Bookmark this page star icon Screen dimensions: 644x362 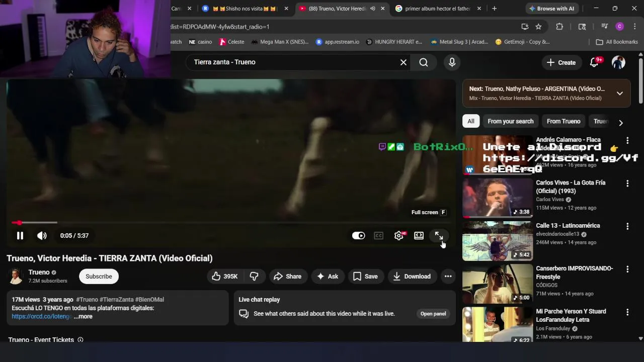539,27
